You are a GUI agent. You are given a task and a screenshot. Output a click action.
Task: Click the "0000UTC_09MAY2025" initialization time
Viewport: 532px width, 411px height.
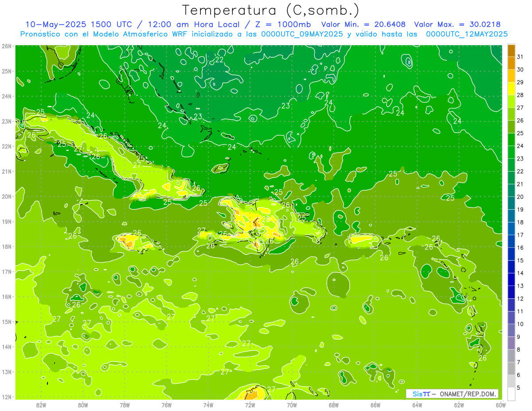(302, 34)
